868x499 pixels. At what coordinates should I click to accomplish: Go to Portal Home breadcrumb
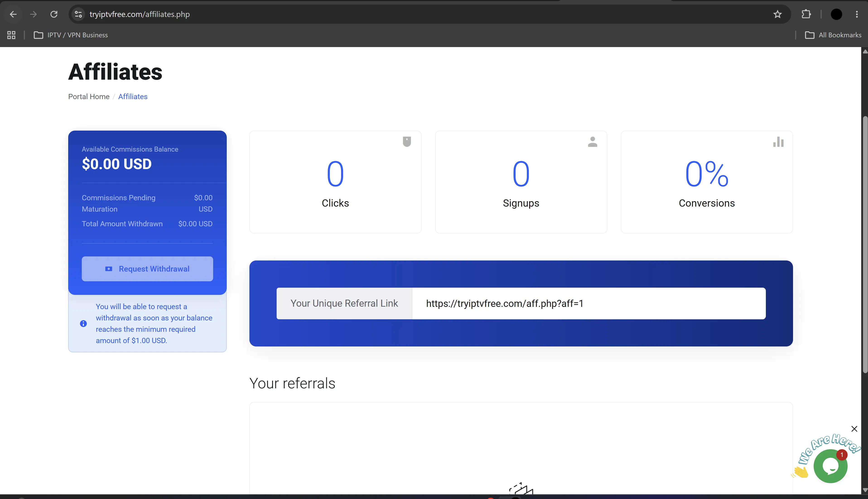(x=89, y=97)
